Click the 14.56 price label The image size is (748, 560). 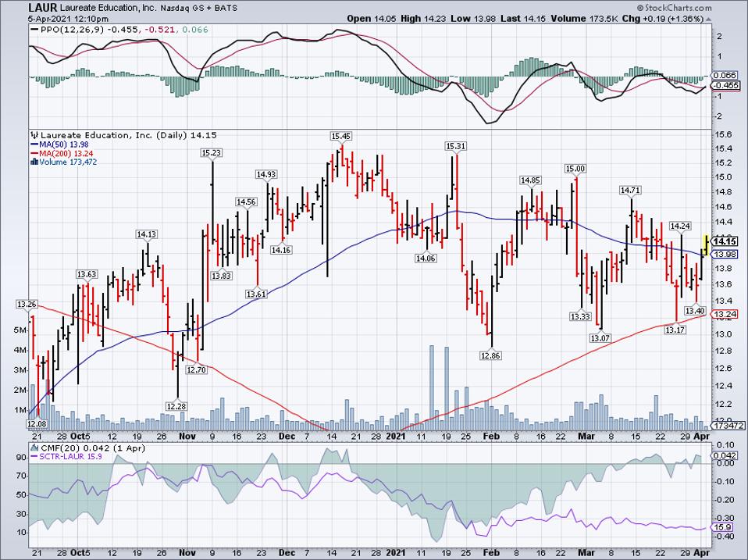point(246,202)
